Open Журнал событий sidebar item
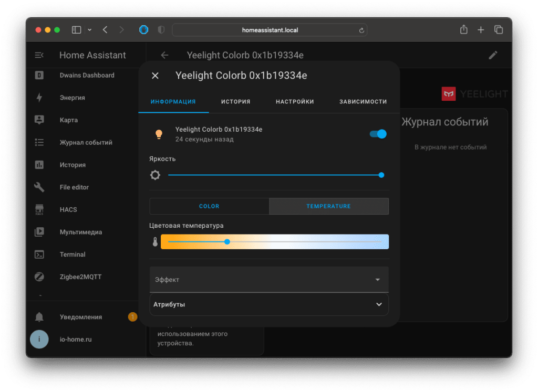 pos(86,142)
